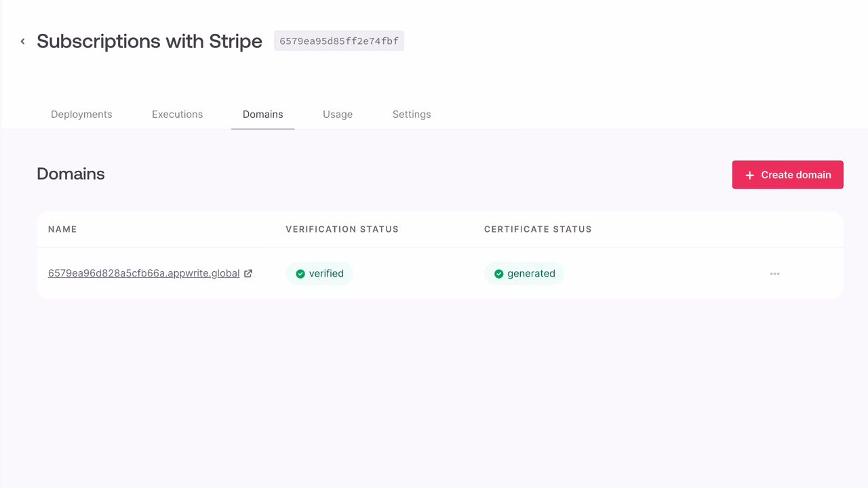Click the VERIFICATION STATUS column header
This screenshot has width=868, height=488.
pyautogui.click(x=342, y=229)
